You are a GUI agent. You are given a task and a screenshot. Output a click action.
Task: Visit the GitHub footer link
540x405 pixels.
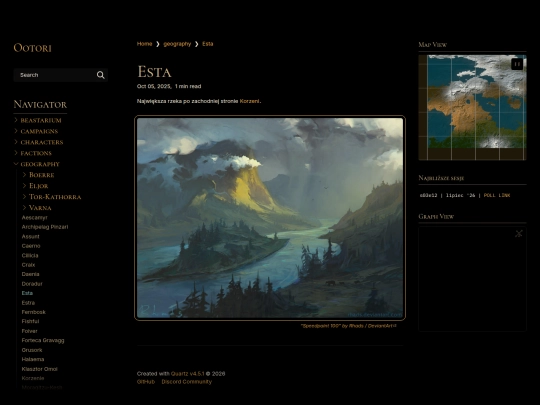click(x=146, y=382)
